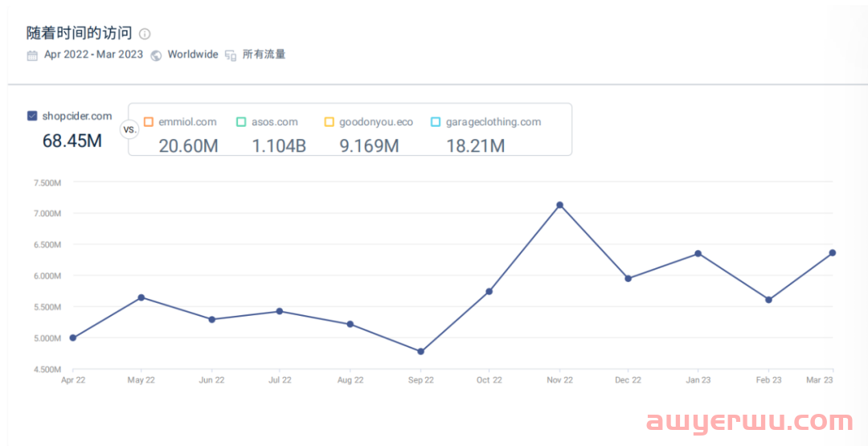This screenshot has width=868, height=446.
Task: Click the Nov 22 x-axis label
Action: [x=559, y=380]
